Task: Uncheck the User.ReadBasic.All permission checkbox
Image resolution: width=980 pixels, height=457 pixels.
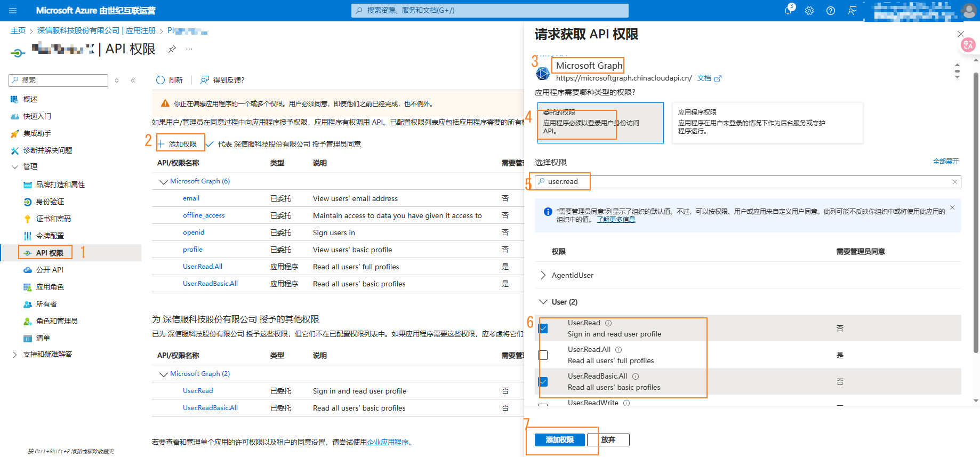Action: click(x=543, y=382)
